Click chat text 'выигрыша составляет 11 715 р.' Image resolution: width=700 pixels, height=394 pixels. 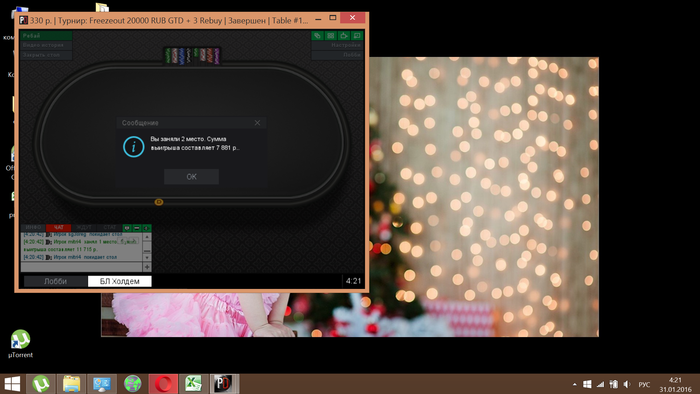[60, 249]
